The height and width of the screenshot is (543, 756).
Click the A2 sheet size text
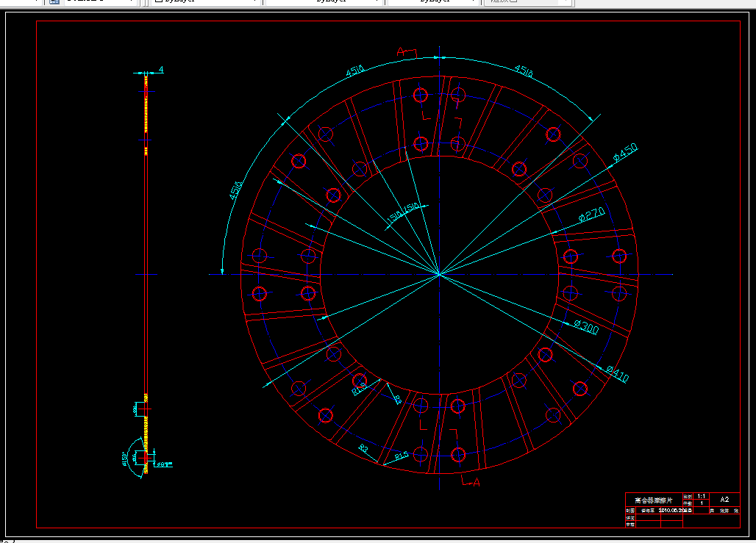tap(724, 499)
